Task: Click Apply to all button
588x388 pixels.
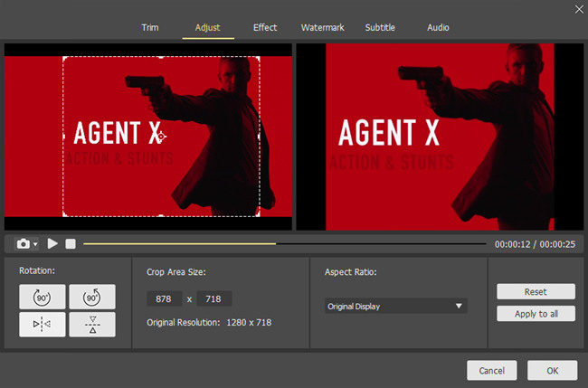Action: tap(536, 314)
